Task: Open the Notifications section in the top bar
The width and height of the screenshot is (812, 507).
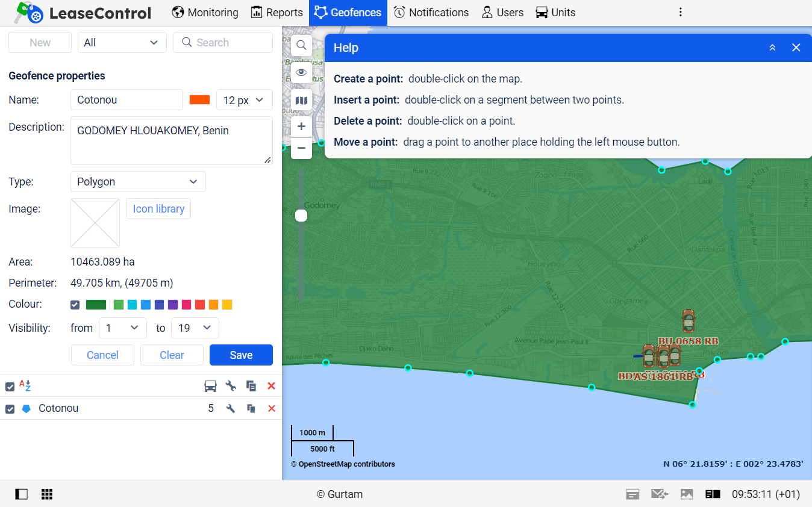Action: click(431, 12)
